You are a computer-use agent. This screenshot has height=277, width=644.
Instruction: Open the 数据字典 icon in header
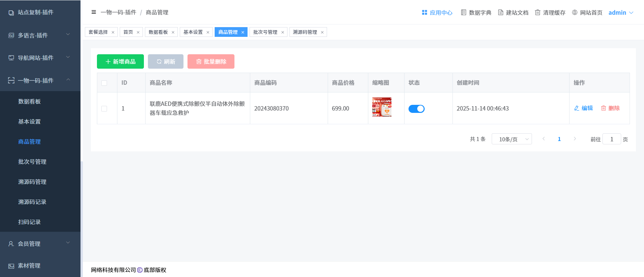tap(464, 12)
